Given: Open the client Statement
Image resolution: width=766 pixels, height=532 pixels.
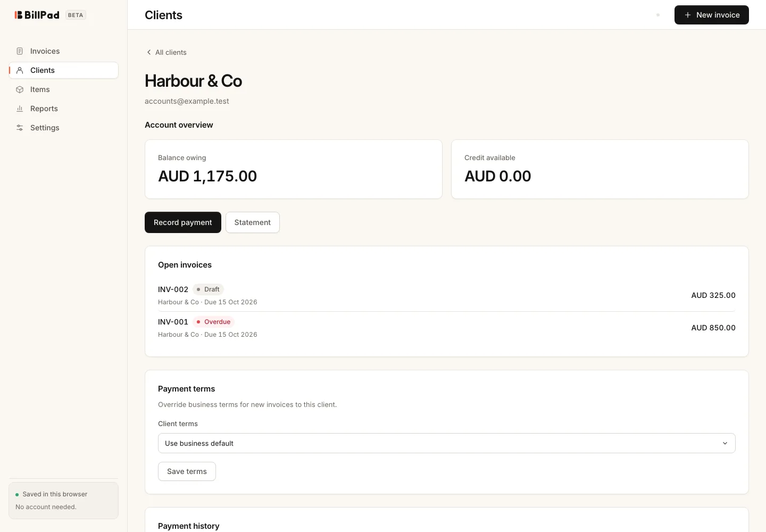Looking at the screenshot, I should (253, 222).
